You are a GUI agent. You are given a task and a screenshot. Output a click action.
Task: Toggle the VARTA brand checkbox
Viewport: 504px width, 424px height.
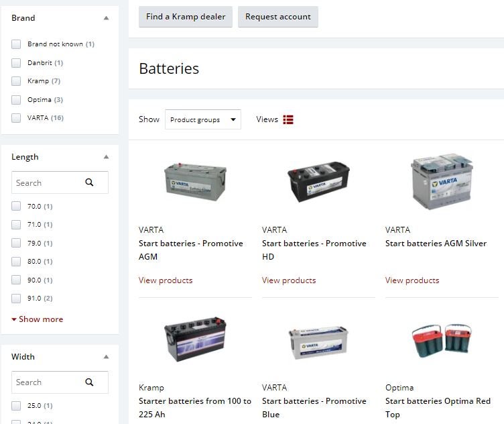coord(16,118)
